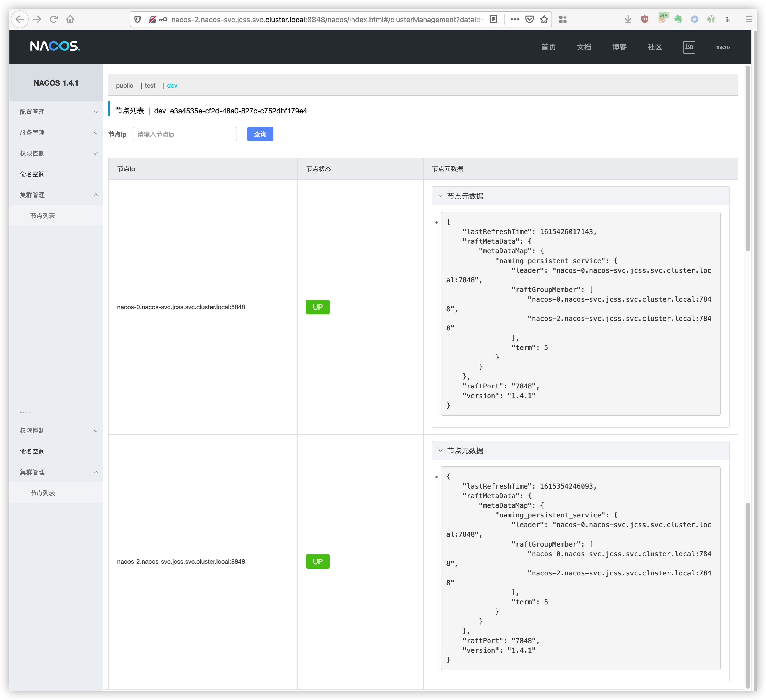Image resolution: width=766 pixels, height=700 pixels.
Task: Bookmark this page with the star icon
Action: click(544, 19)
